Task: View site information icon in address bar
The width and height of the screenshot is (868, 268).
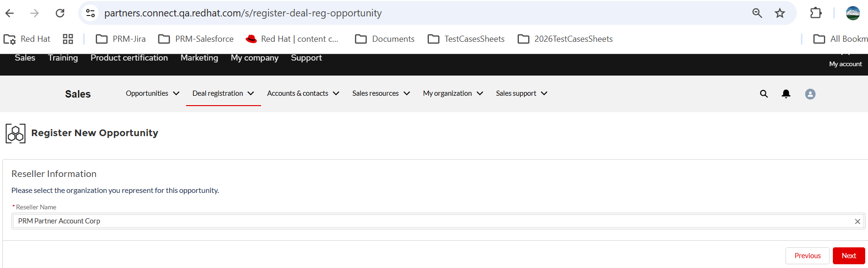Action: (x=90, y=13)
